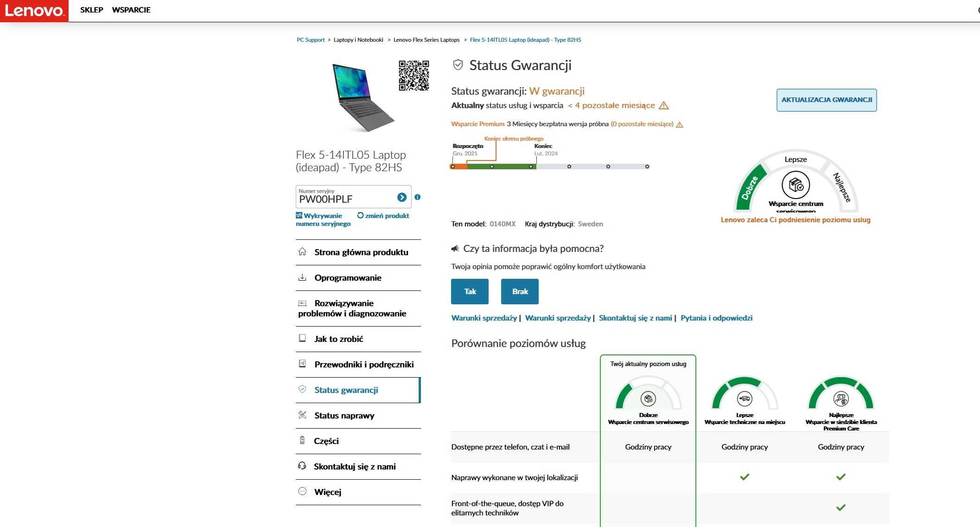Click the QR code image
This screenshot has height=527, width=980.
(414, 75)
